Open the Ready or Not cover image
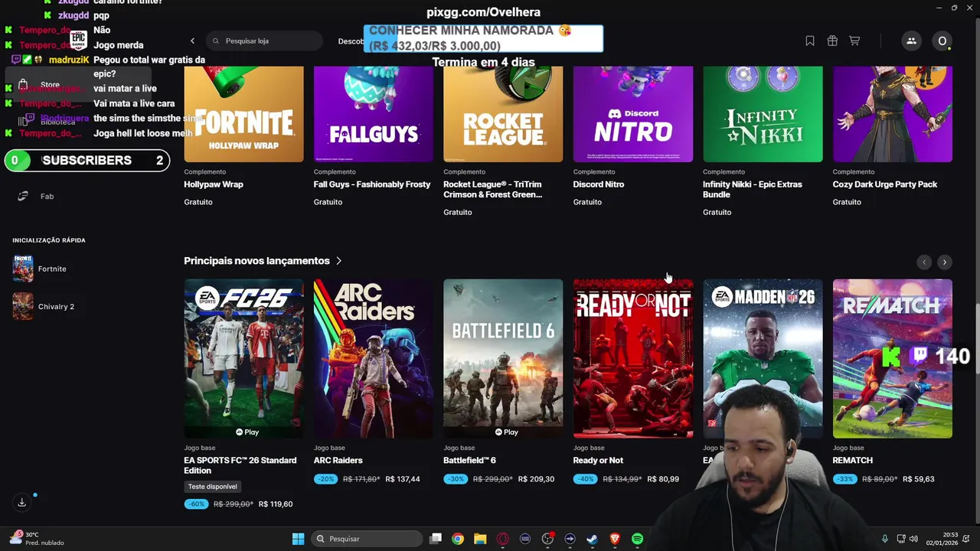980x551 pixels. point(633,358)
